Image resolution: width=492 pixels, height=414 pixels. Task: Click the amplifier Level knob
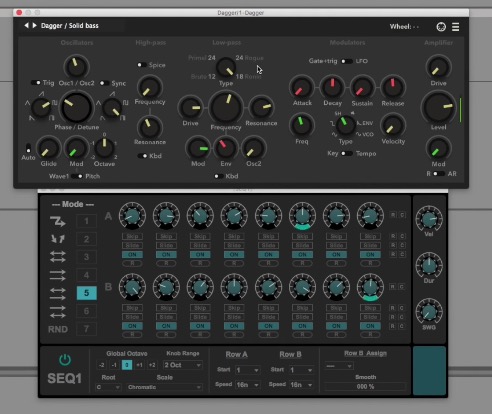(x=438, y=108)
